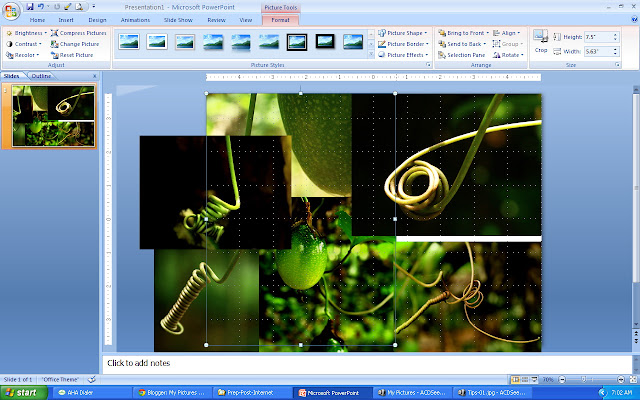Select the Format tab under Picture Tools

(280, 20)
